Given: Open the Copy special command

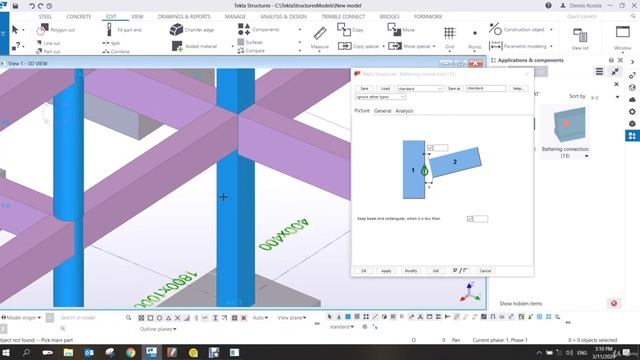Looking at the screenshot, I should click(359, 46).
